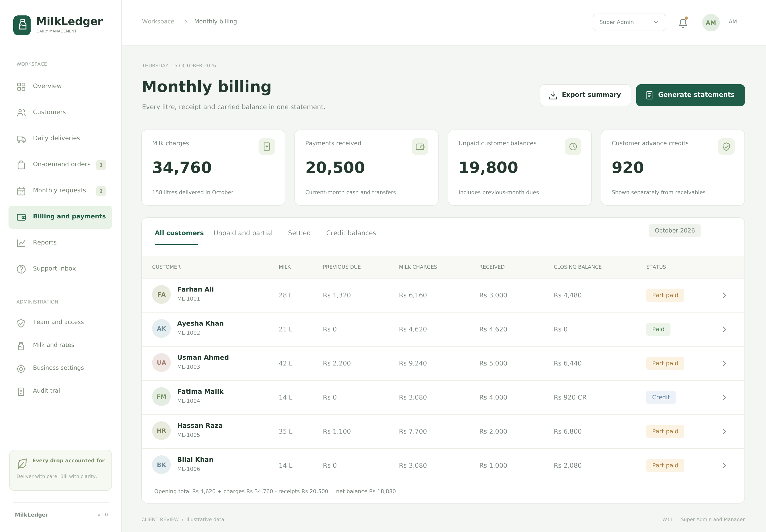Click the Audit trail document icon
The width and height of the screenshot is (766, 532).
pyautogui.click(x=21, y=391)
